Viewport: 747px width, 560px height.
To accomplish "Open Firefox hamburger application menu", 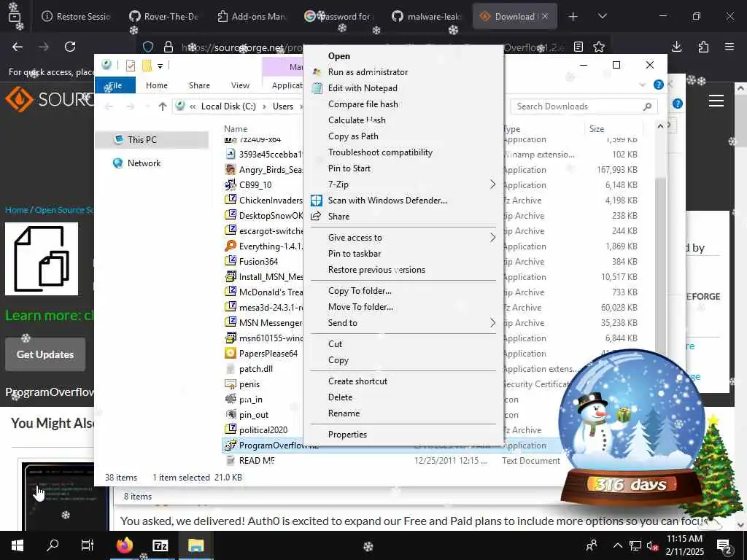I will 729,47.
